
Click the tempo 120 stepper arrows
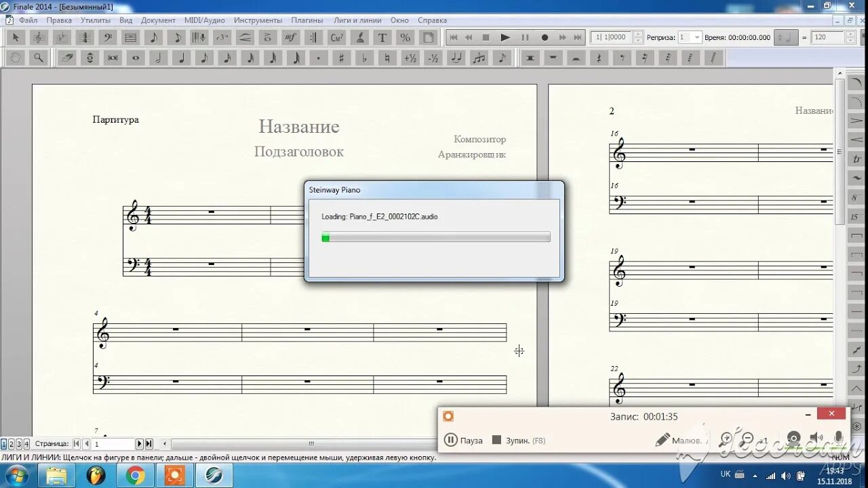coord(850,37)
